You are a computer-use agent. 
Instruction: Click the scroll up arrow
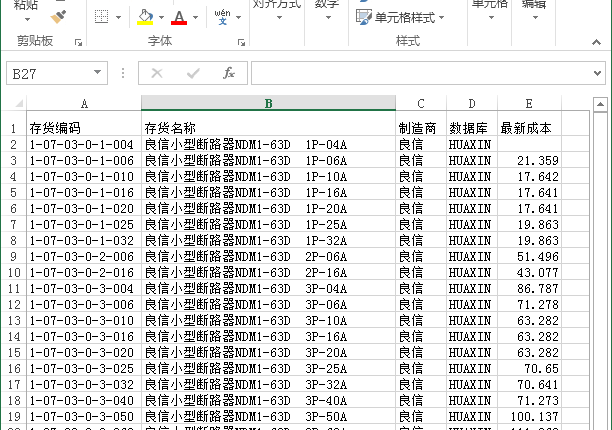coord(600,104)
